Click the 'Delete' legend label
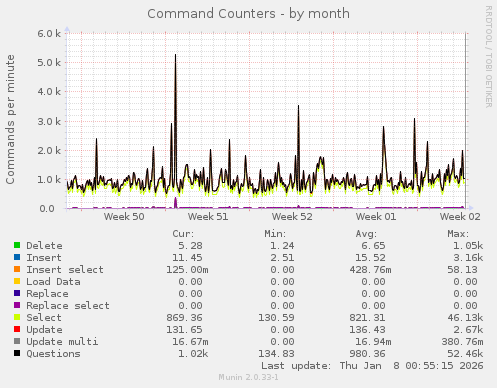497x388 pixels. [x=44, y=246]
